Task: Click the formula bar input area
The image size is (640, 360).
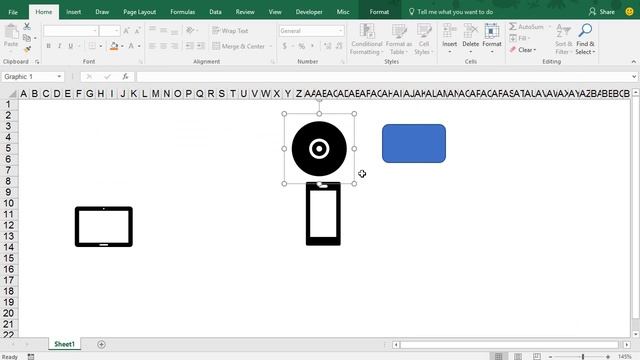Action: coord(384,77)
